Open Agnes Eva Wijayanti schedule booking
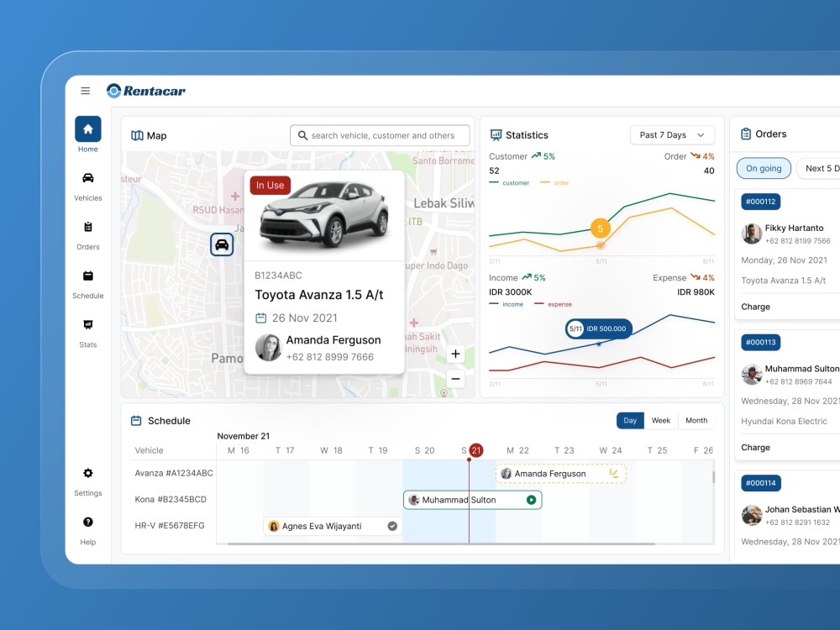Viewport: 840px width, 630px height. 333,526
